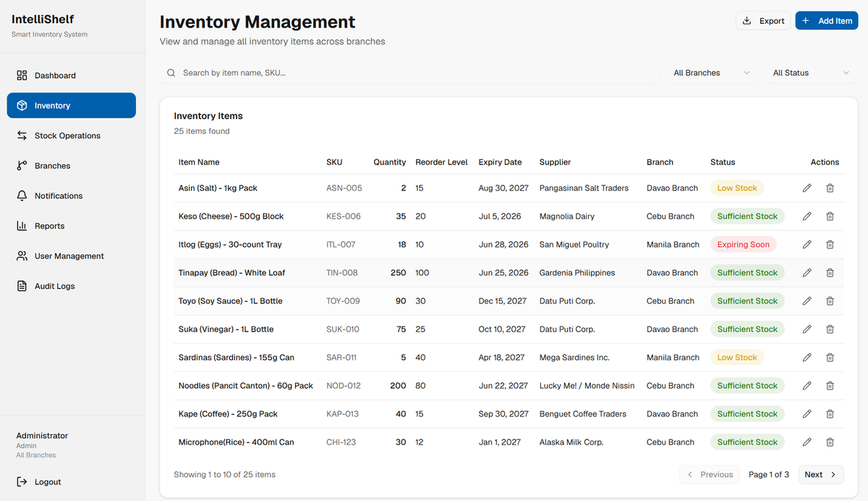The width and height of the screenshot is (868, 501).
Task: Edit Toyo (Soy Sauce) with pencil icon
Action: click(807, 301)
